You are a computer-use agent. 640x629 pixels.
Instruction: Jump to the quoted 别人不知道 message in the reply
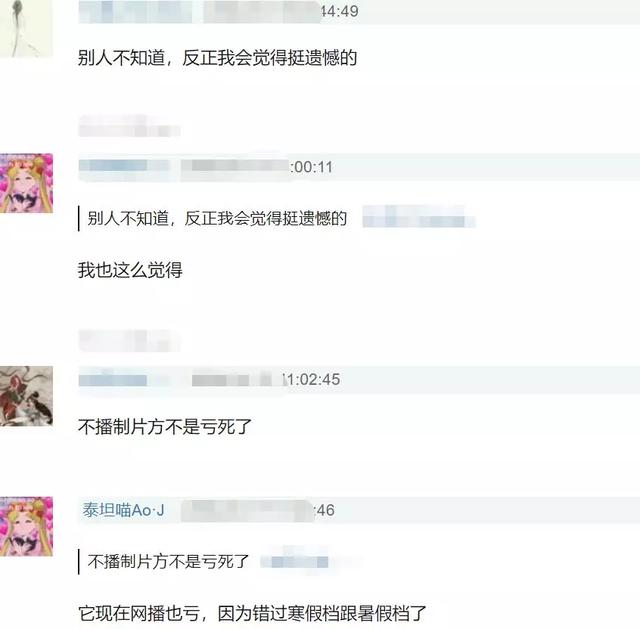coord(217,218)
